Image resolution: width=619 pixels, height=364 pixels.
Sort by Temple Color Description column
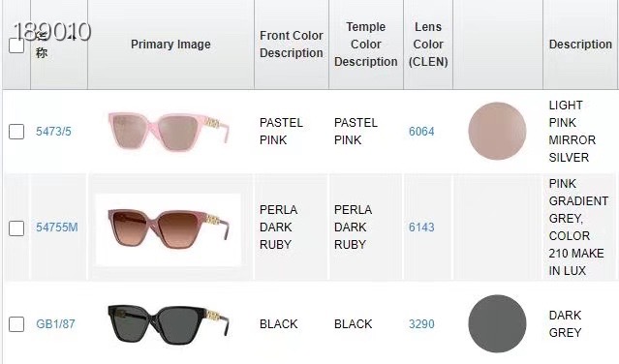click(365, 45)
